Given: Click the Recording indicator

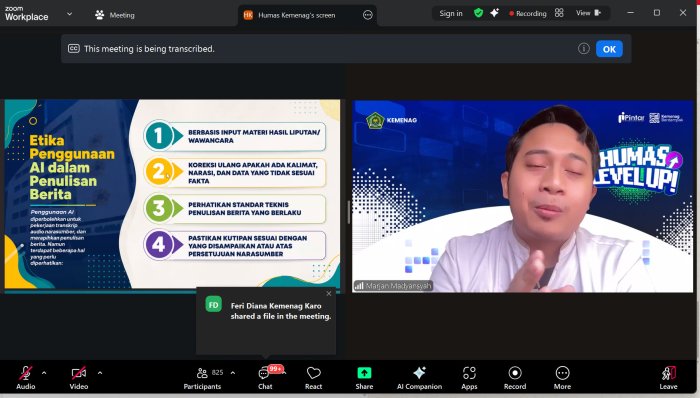Looking at the screenshot, I should [x=528, y=13].
